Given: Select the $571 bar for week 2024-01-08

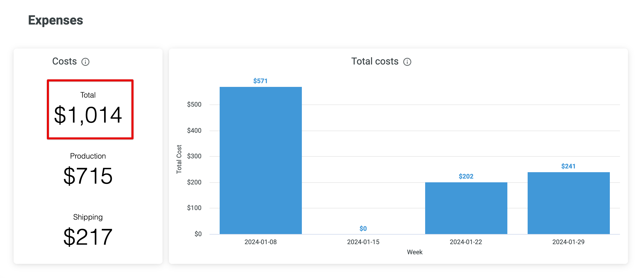Looking at the screenshot, I should pyautogui.click(x=260, y=160).
